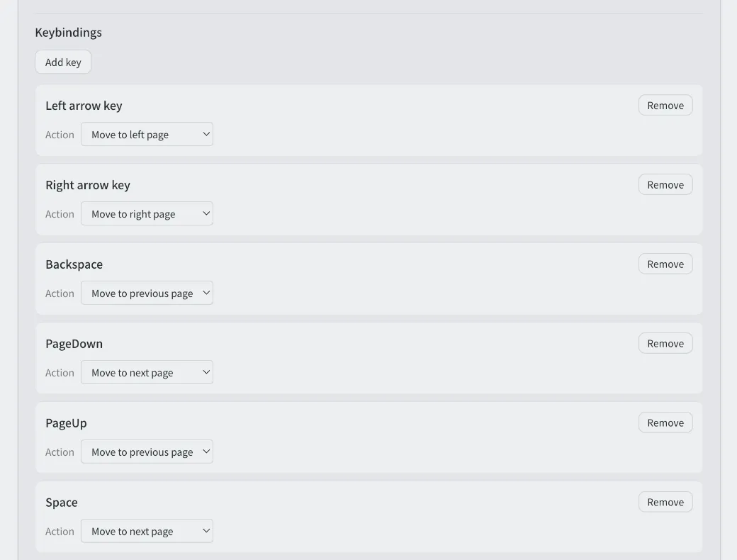Screen dimensions: 737x560
Task: Remove the Left arrow key binding
Action: pyautogui.click(x=665, y=106)
